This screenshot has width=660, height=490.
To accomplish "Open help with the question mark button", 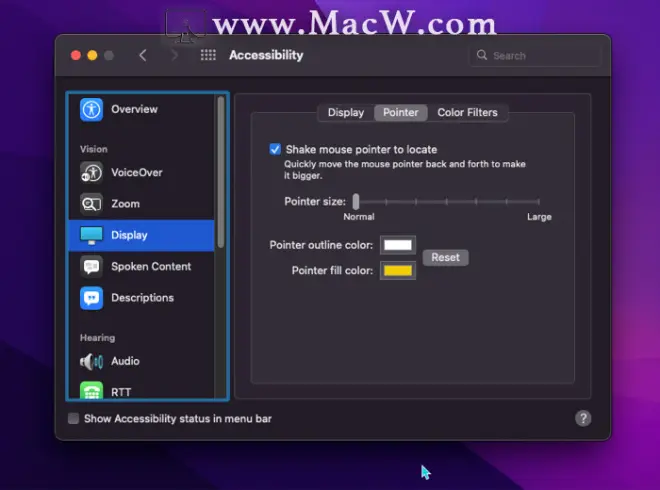I will click(583, 418).
